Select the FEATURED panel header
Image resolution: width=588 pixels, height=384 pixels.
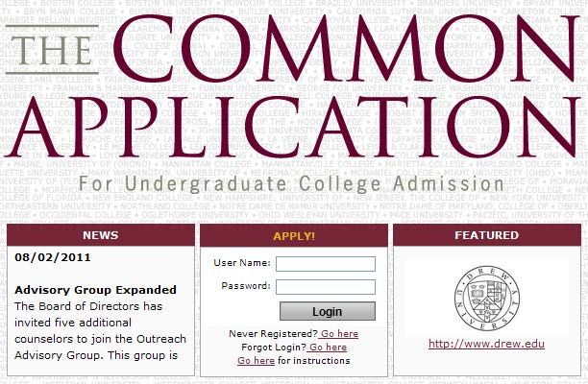point(487,235)
